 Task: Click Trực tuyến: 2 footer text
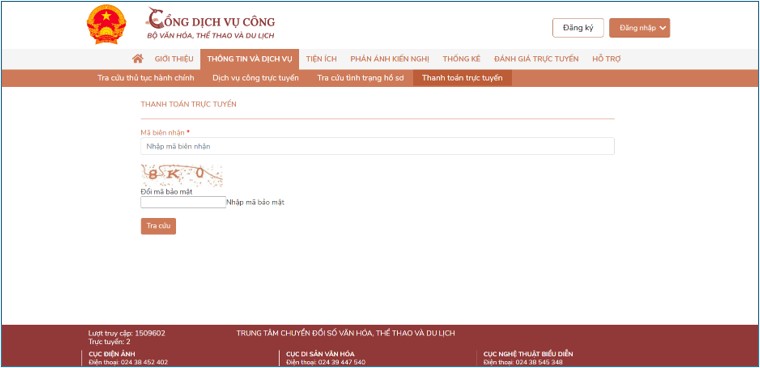coord(109,341)
